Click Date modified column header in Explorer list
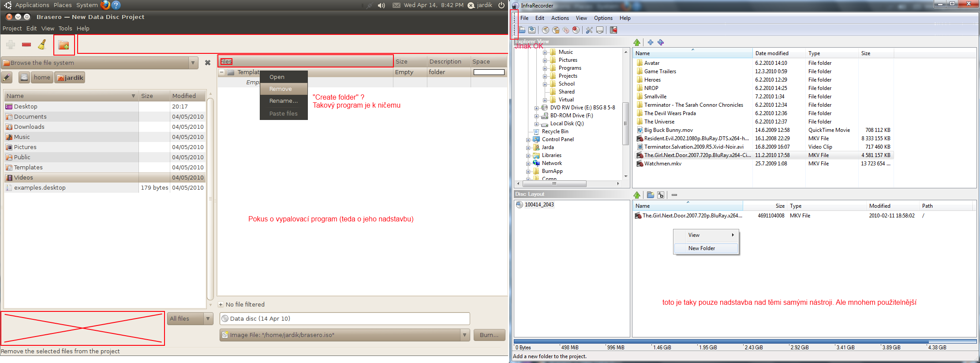This screenshot has width=980, height=363. (x=779, y=53)
